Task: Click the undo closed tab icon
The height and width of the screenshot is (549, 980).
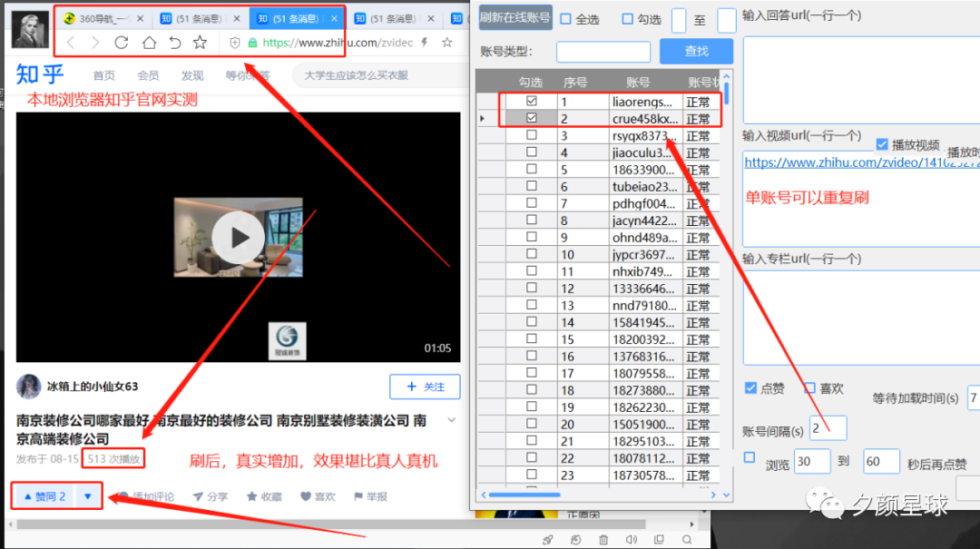Action: coord(175,43)
